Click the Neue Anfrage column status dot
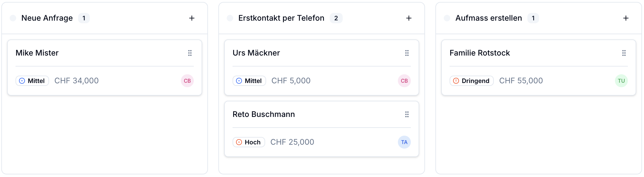This screenshot has height=177, width=644. click(x=13, y=18)
